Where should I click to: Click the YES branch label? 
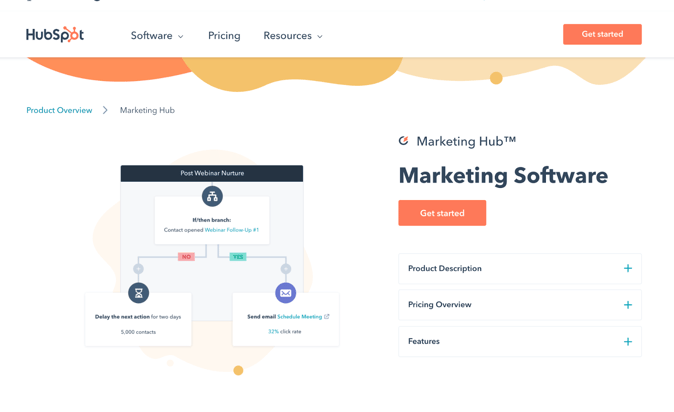[238, 257]
